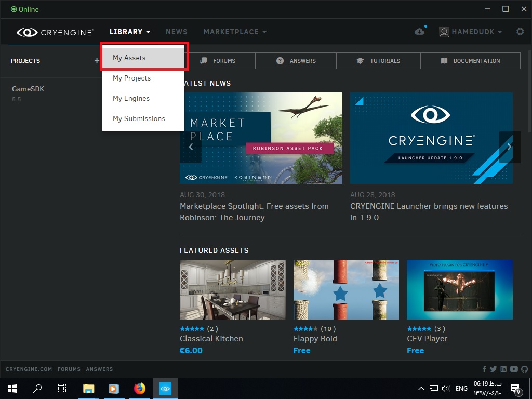
Task: Select My Assets menu entry
Action: click(143, 58)
